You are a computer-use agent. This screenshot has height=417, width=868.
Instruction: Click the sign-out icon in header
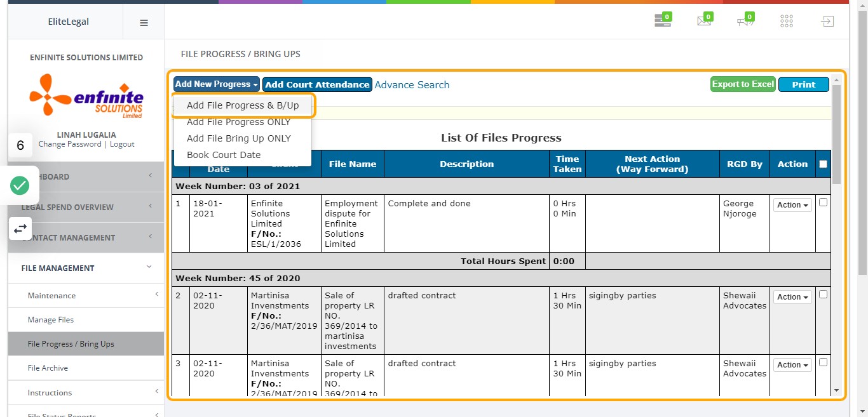(827, 21)
